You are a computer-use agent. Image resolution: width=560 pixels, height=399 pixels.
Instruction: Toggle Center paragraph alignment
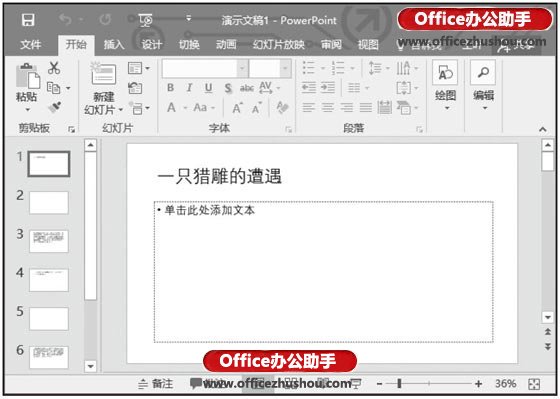[x=328, y=108]
